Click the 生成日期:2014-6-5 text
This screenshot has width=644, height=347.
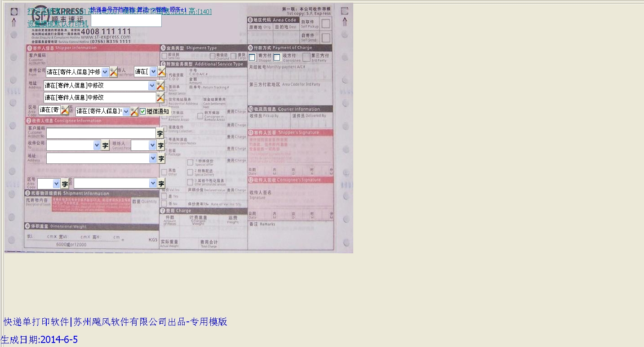point(39,339)
